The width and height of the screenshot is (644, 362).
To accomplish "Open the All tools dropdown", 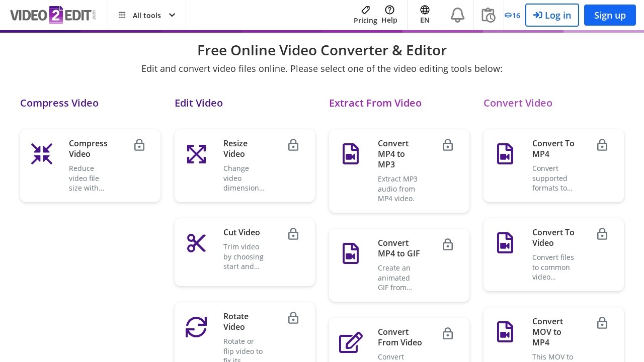I will point(147,15).
